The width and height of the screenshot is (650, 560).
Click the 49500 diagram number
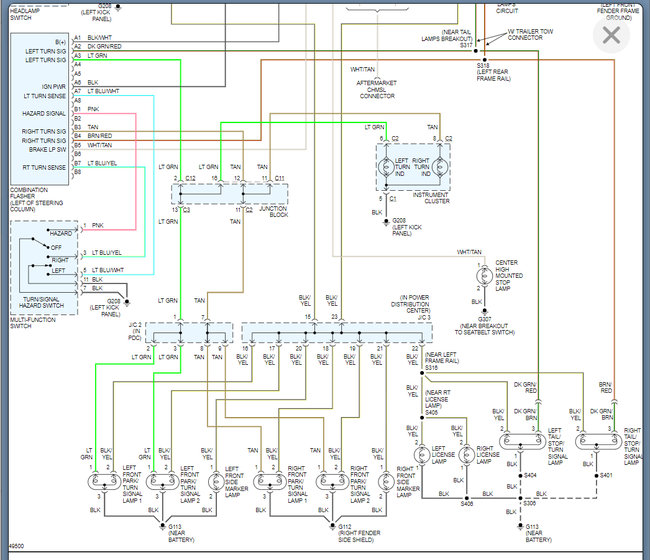(16, 546)
